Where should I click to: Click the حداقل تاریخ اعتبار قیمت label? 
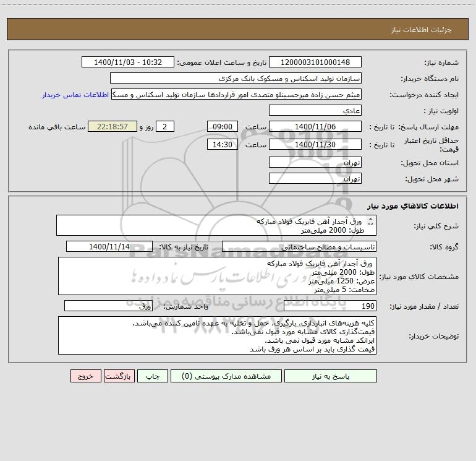click(431, 145)
